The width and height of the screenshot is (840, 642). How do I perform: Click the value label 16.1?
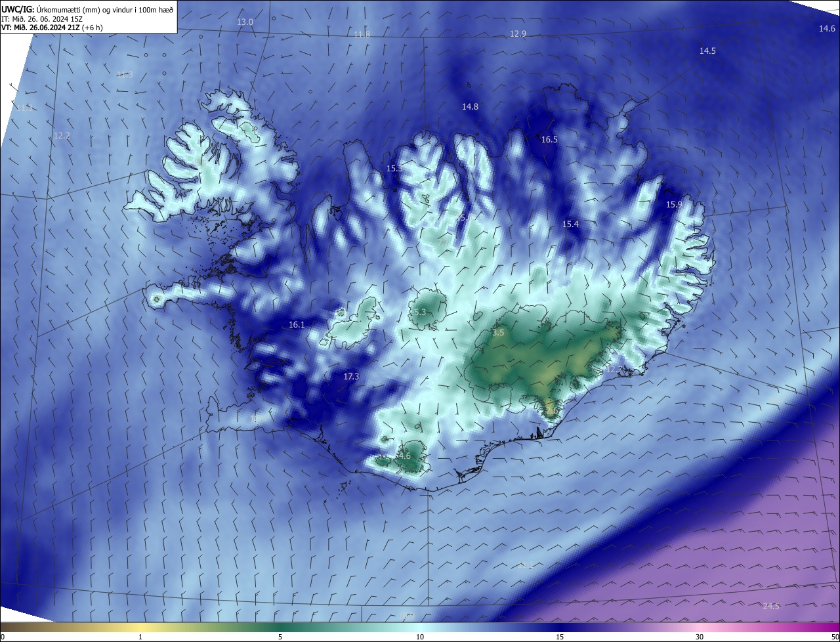pyautogui.click(x=297, y=324)
